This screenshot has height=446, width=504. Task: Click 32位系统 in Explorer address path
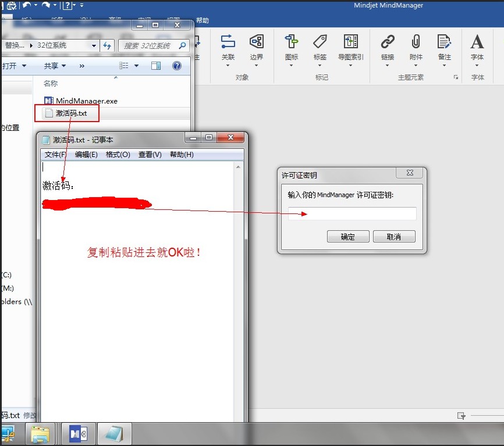pyautogui.click(x=52, y=45)
